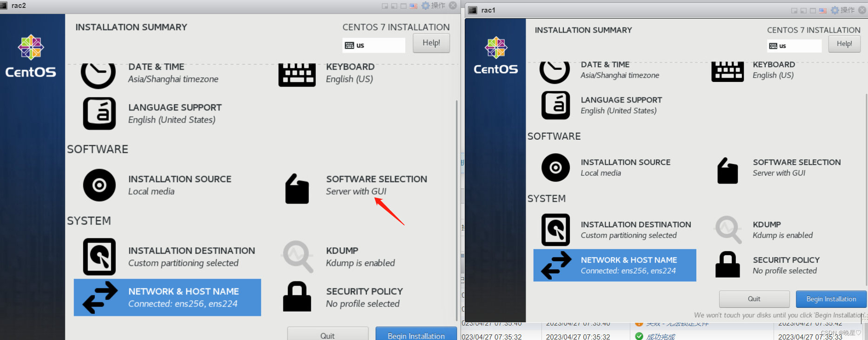Open Security Policy lock icon in rac2
The width and height of the screenshot is (868, 340).
(297, 296)
